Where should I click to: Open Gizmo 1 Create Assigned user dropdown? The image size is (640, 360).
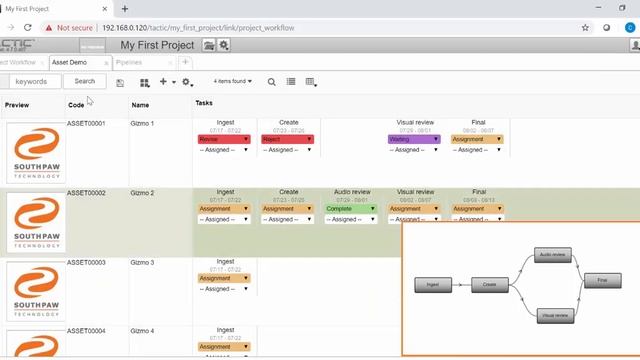(287, 150)
